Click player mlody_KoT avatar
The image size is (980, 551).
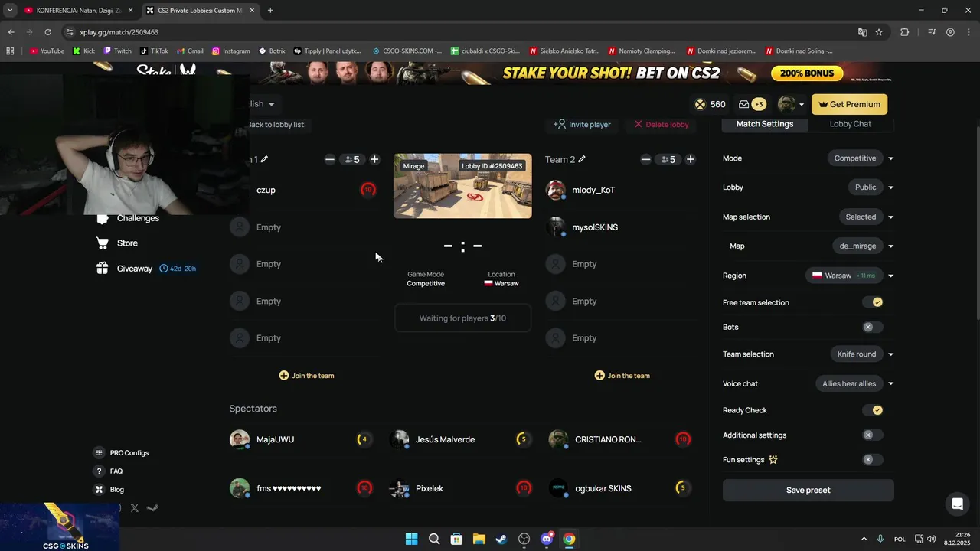tap(556, 190)
